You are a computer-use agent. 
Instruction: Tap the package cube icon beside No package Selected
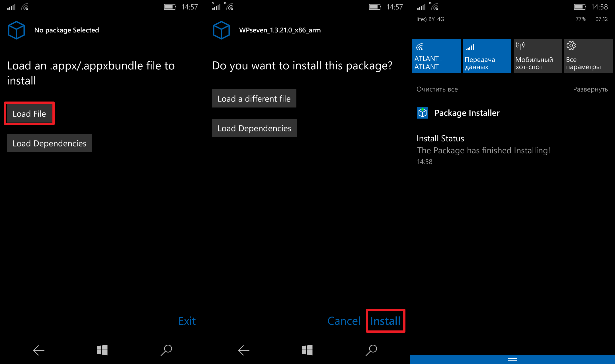pos(17,30)
